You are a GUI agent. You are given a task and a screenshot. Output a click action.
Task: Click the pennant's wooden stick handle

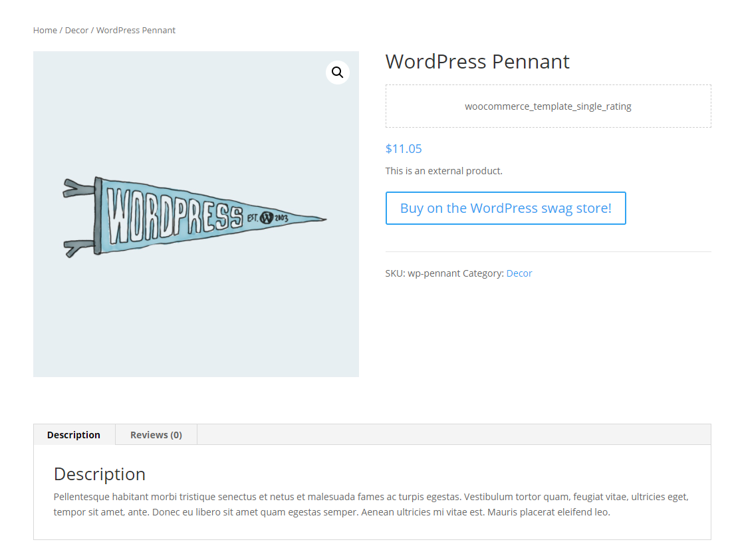(98, 215)
